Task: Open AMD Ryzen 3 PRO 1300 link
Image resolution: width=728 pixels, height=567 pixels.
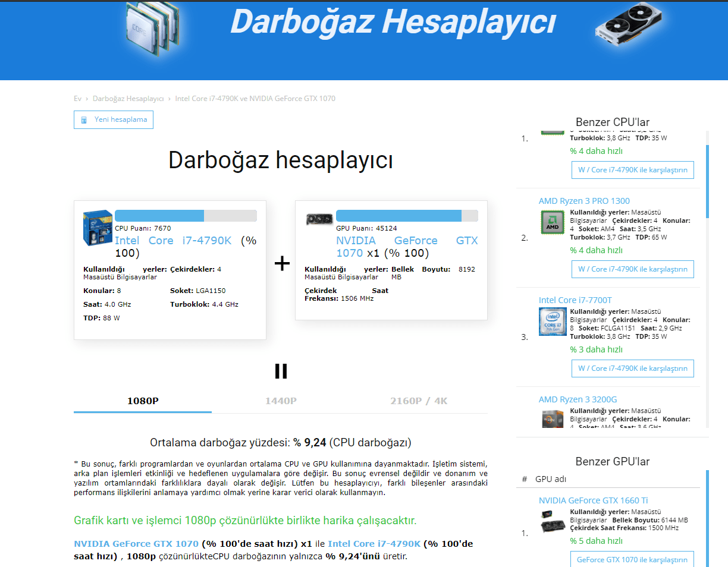Action: pos(584,201)
